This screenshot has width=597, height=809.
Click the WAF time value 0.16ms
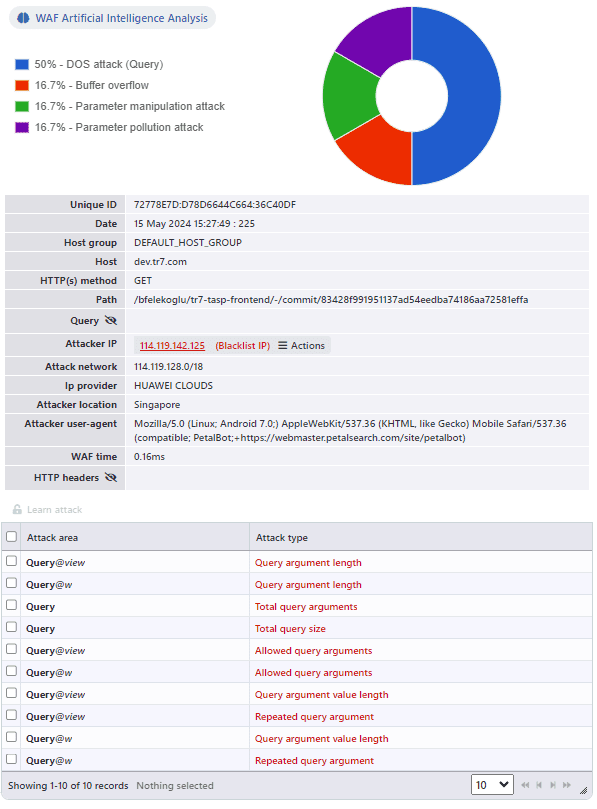149,457
